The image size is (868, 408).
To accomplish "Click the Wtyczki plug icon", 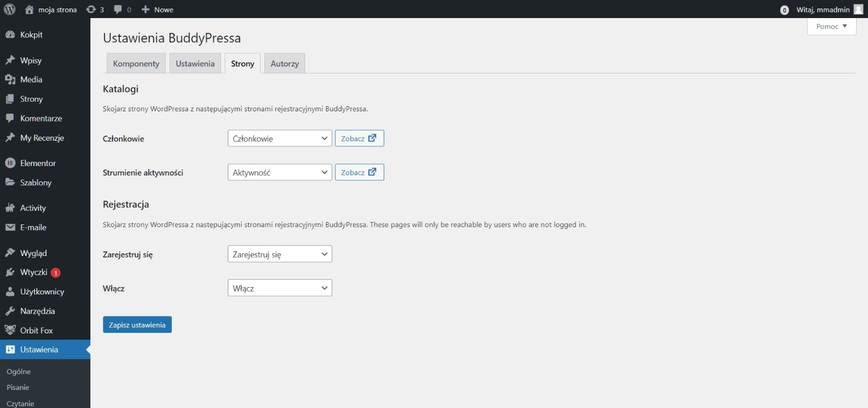I will (x=10, y=272).
